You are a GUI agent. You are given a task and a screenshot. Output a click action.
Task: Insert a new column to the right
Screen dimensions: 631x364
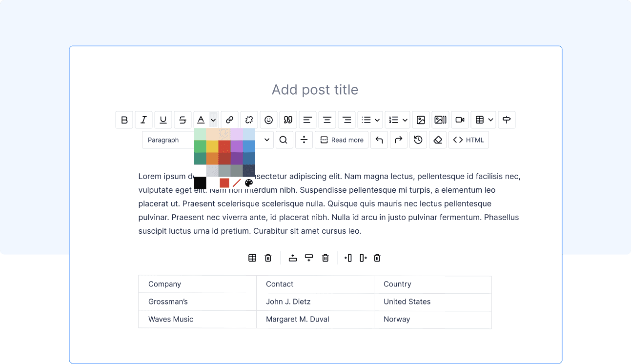pos(363,258)
